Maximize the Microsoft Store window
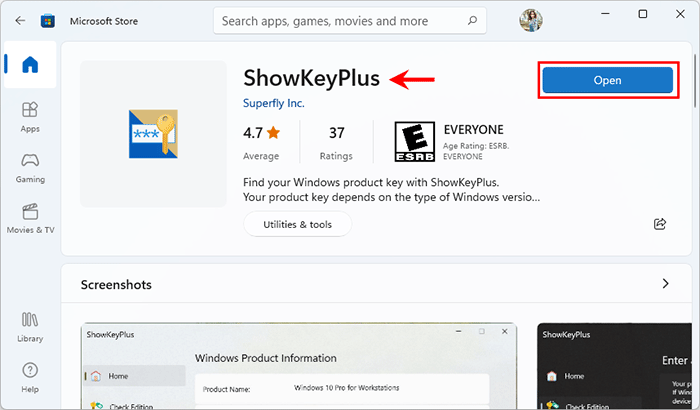The height and width of the screenshot is (410, 700). pyautogui.click(x=643, y=14)
